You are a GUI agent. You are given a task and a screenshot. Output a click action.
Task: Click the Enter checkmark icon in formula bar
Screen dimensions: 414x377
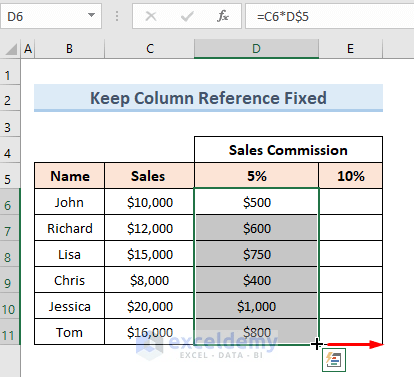point(187,16)
